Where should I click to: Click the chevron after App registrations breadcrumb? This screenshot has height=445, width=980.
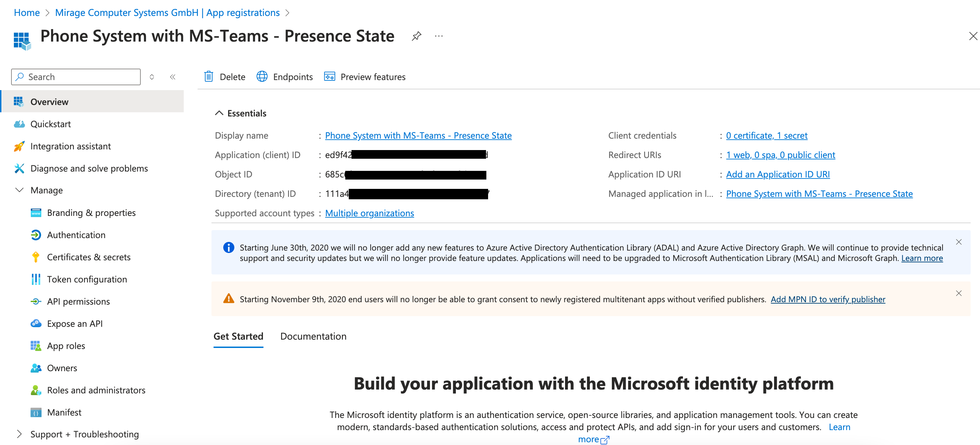(288, 12)
